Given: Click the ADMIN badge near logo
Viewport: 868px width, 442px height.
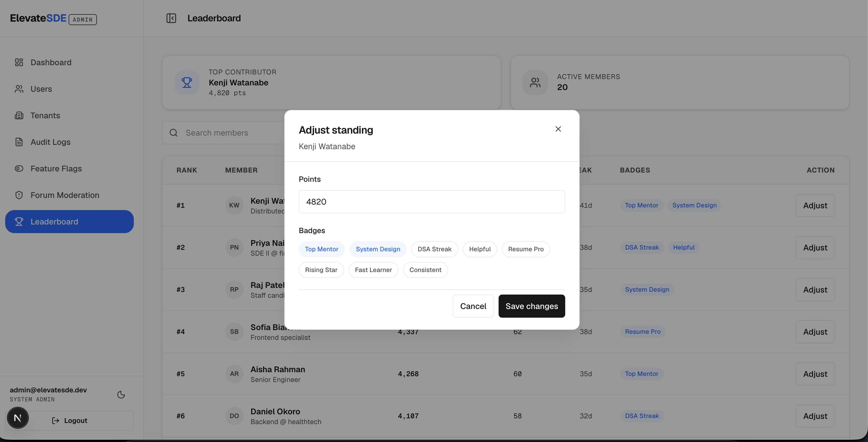Looking at the screenshot, I should (x=82, y=20).
